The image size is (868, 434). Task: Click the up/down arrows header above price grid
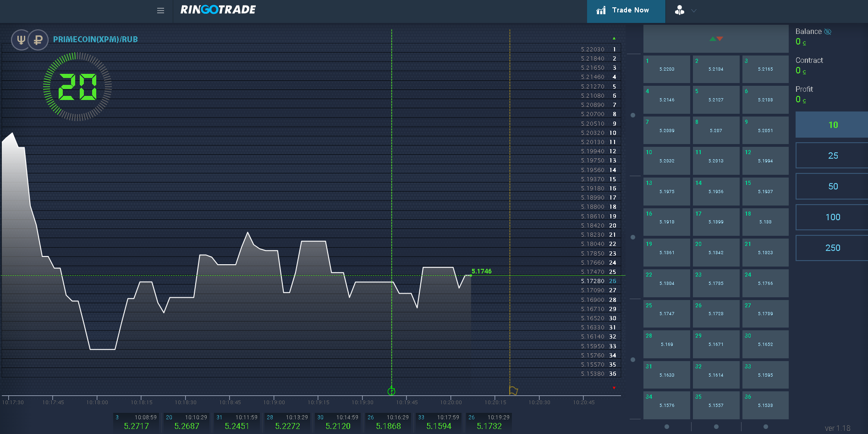(715, 39)
